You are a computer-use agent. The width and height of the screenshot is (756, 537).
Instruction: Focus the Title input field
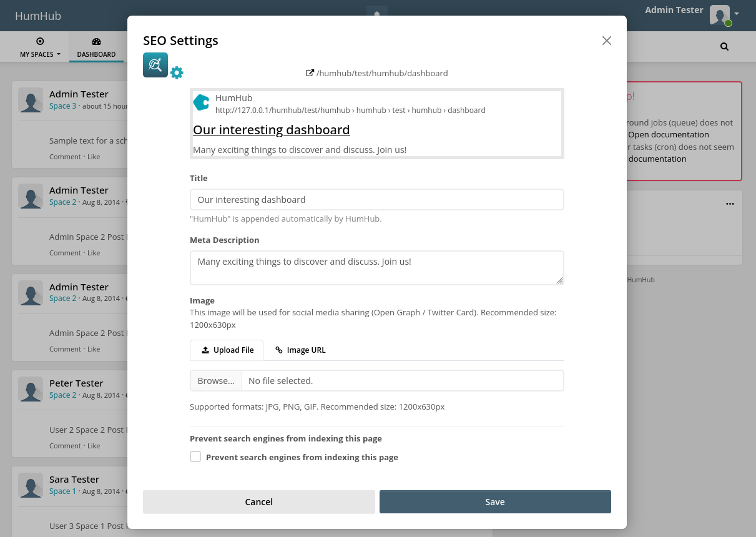pyautogui.click(x=376, y=200)
